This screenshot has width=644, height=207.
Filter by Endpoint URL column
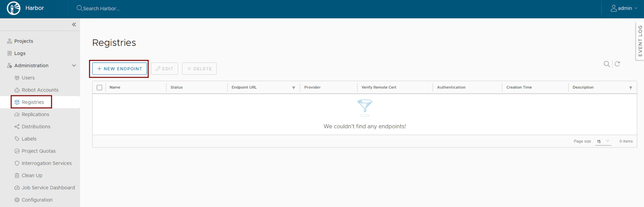[293, 88]
